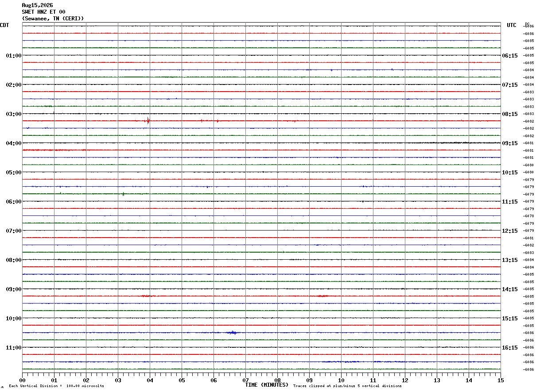Click the 15 minute mark on the x-axis
Image resolution: width=536 pixels, height=392 pixels.
point(501,380)
